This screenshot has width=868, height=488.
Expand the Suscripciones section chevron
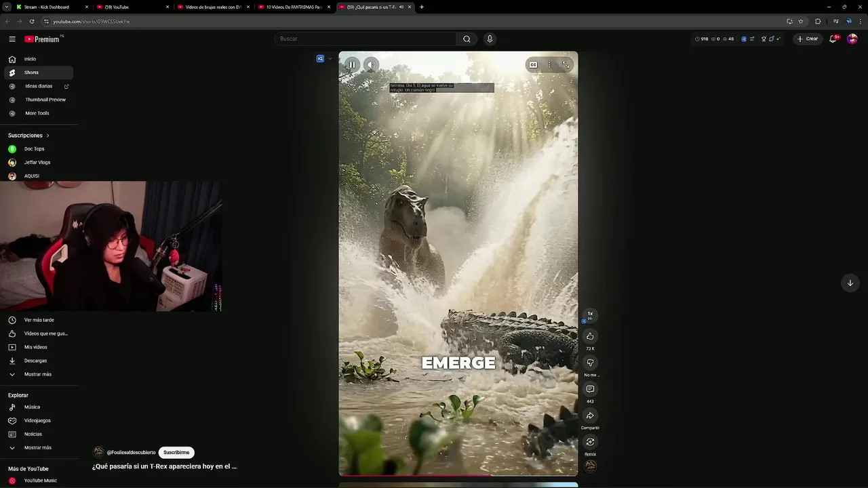coord(47,136)
